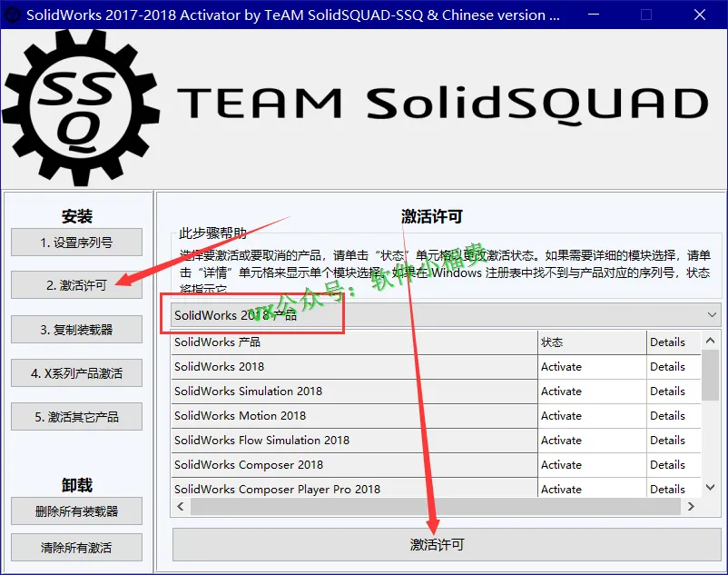Screen dimensions: 728x575
Task: Click the horizontal scroll-right arrow
Action: coord(691,506)
